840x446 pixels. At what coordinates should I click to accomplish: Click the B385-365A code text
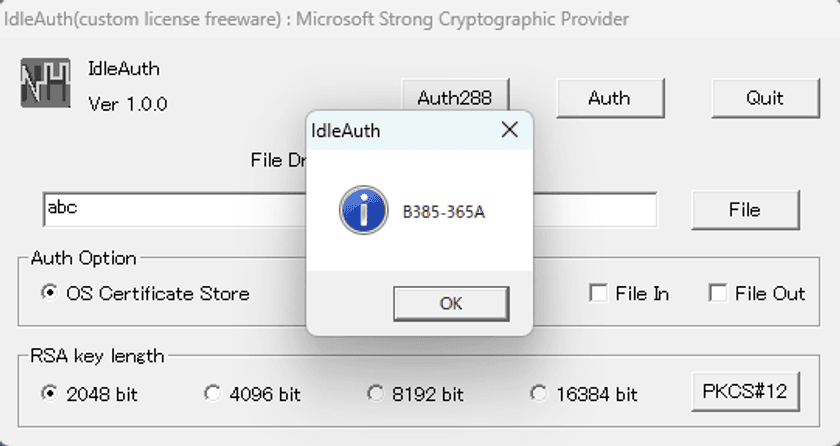pos(444,212)
